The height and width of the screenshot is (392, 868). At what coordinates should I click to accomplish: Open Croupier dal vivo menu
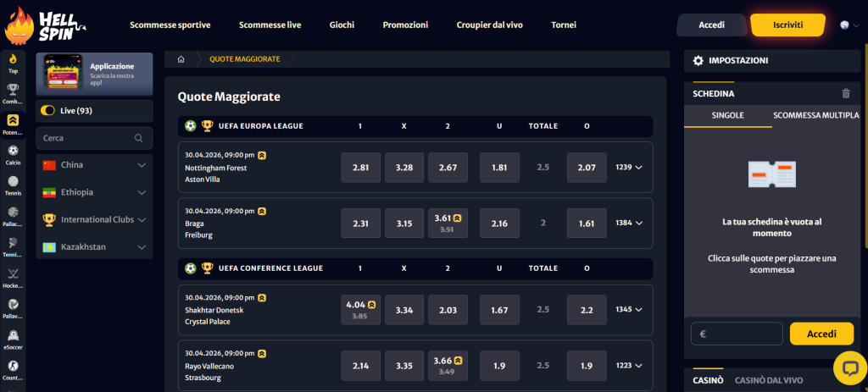click(489, 25)
